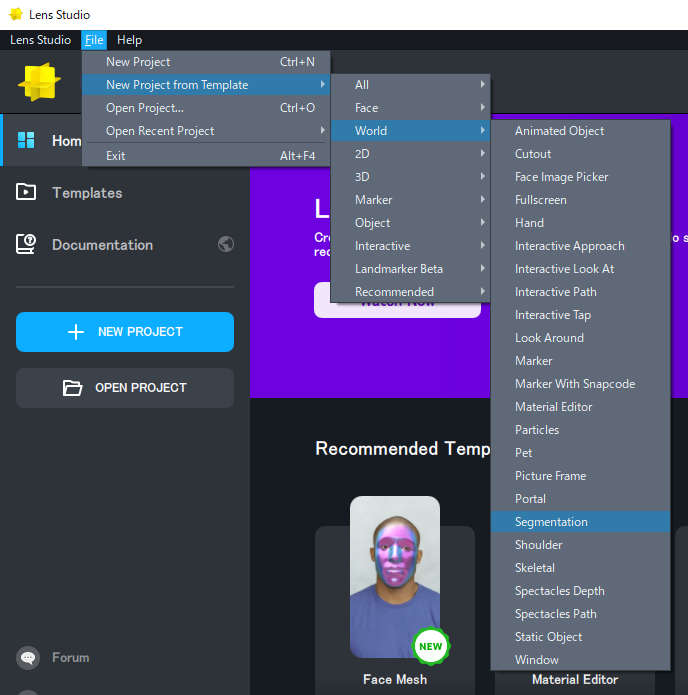Image resolution: width=688 pixels, height=695 pixels.
Task: Choose Open Project... menu entry
Action: click(206, 108)
